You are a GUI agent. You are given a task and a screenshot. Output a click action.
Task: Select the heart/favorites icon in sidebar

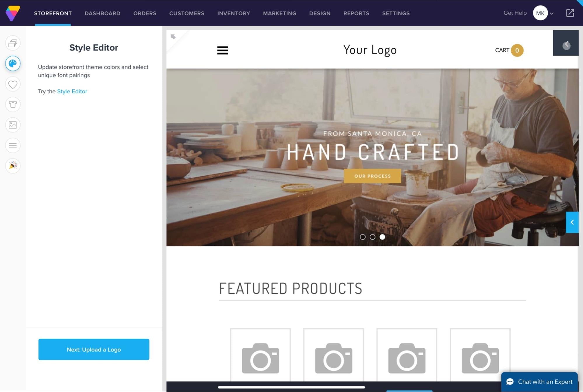click(13, 84)
